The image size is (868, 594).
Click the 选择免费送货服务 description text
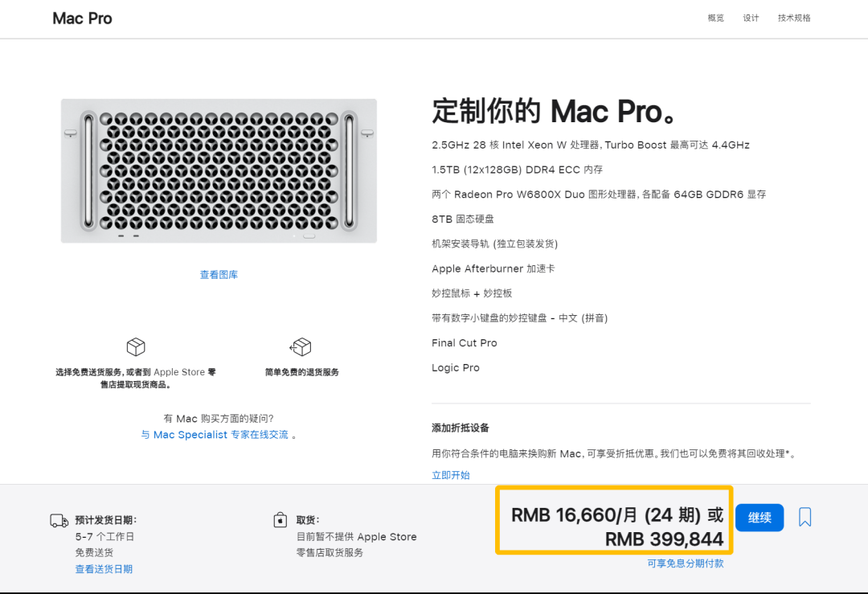136,378
